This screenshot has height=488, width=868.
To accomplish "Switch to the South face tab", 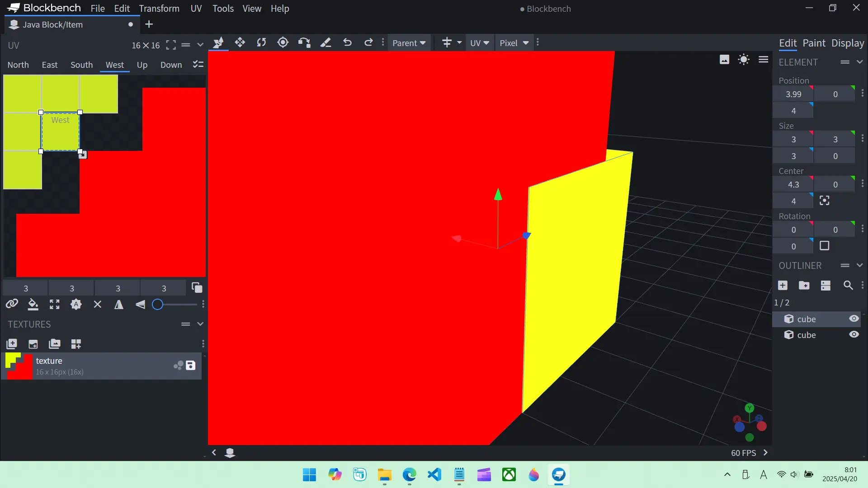I will click(x=81, y=65).
